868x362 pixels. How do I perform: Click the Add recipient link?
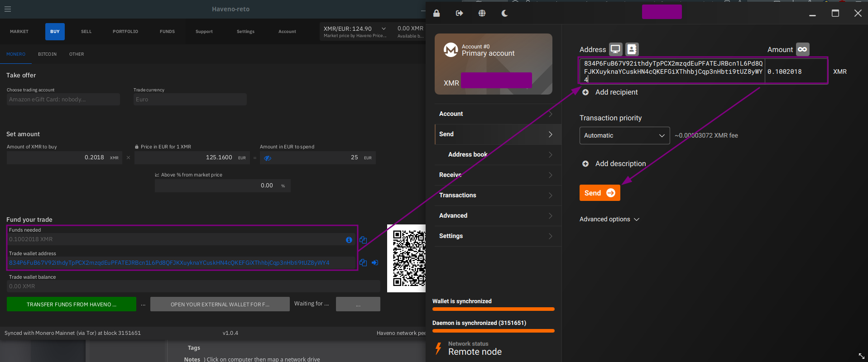point(616,92)
